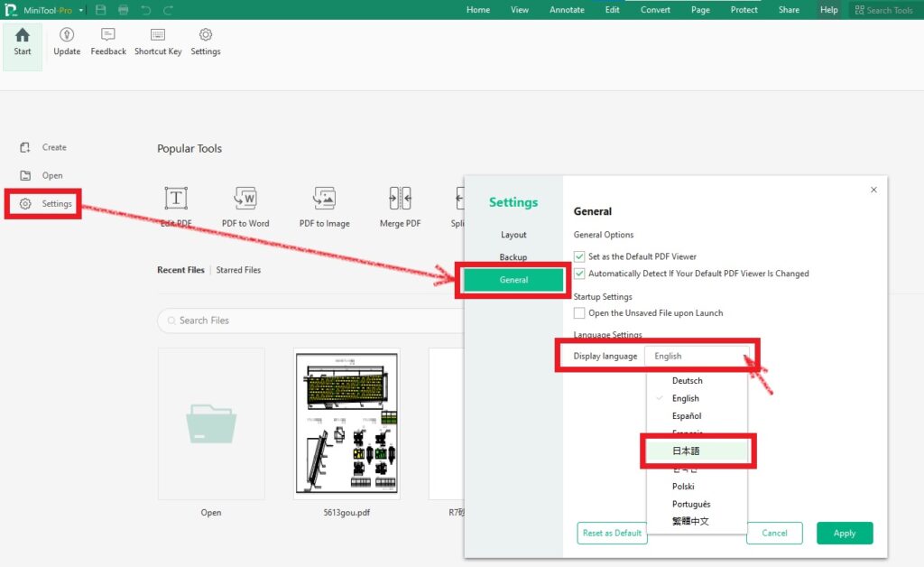Screen dimensions: 924x567
Task: Open the Convert menu
Action: 655,10
